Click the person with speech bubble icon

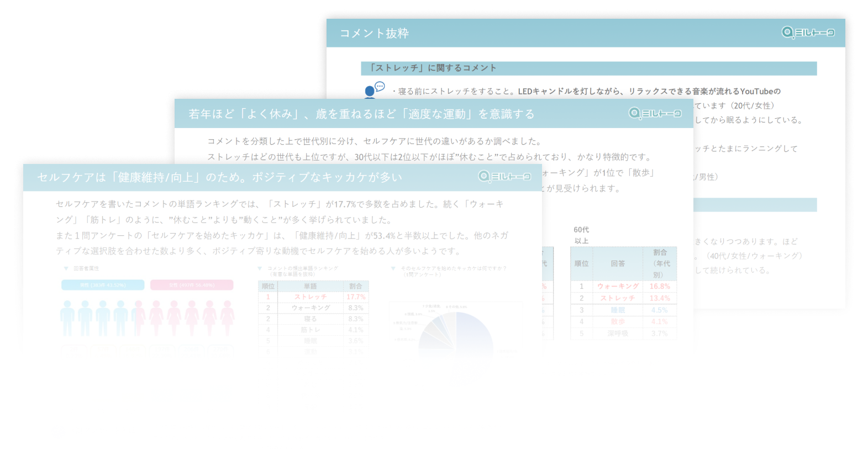point(374,89)
